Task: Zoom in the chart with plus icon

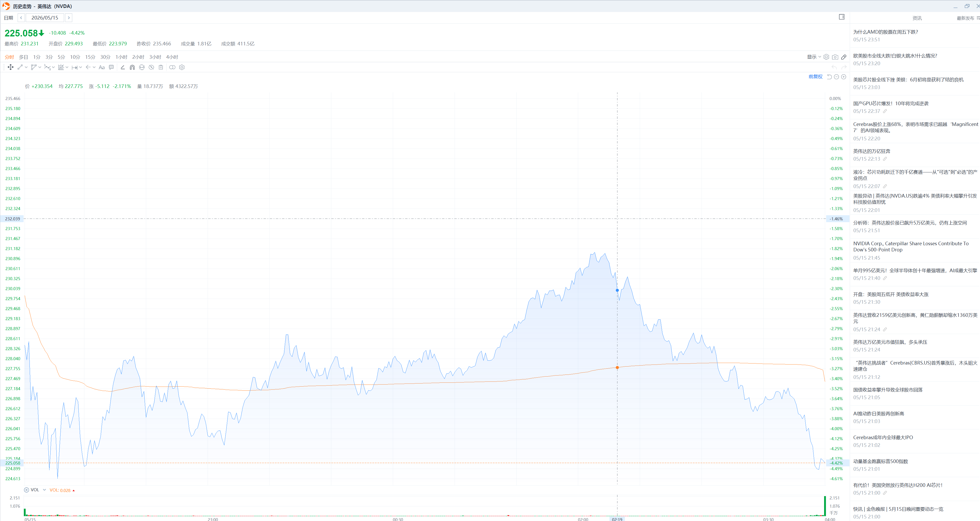Action: 843,77
